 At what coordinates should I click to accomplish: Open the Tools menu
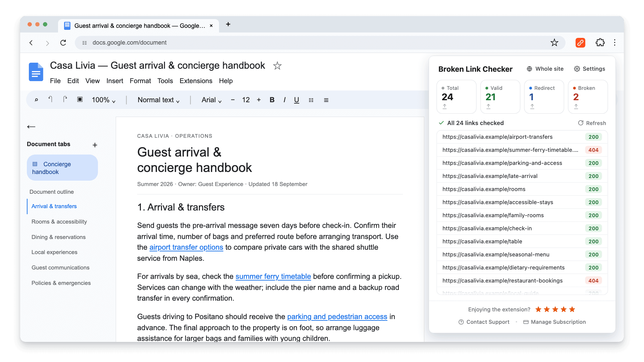[165, 81]
